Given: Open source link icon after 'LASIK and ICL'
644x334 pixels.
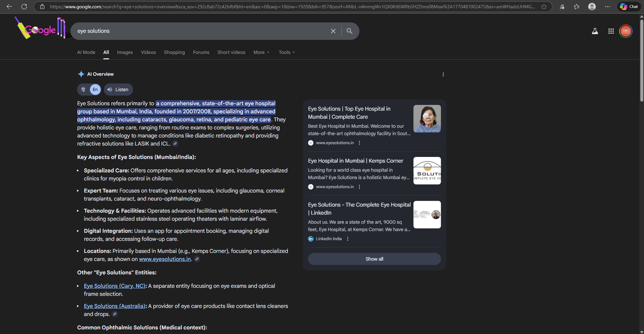Looking at the screenshot, I should [175, 144].
